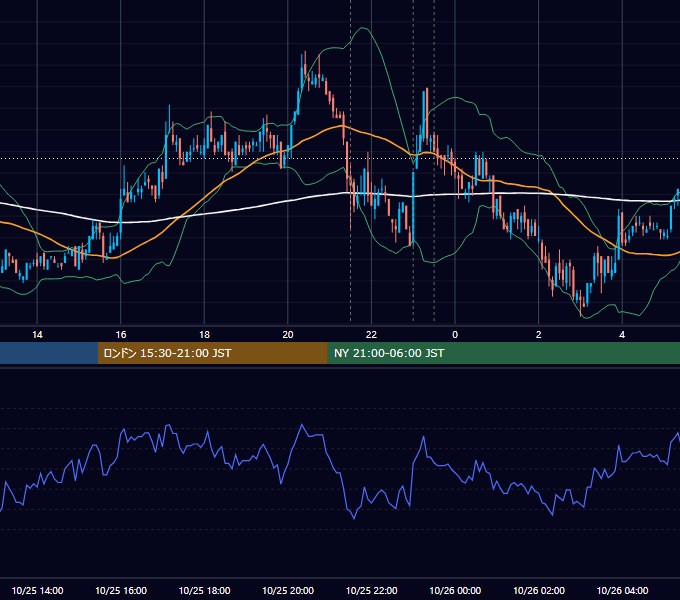Click hour label 16 on the price chart axis
Viewport: 680px width, 600px height.
coord(121,335)
